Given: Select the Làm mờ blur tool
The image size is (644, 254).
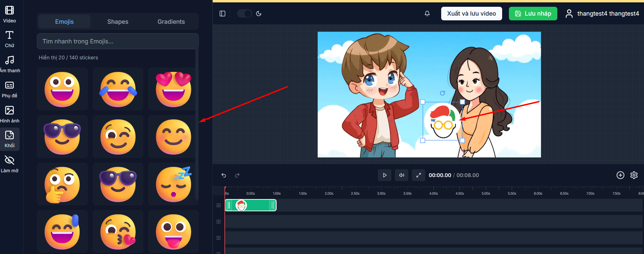Looking at the screenshot, I should coord(9,164).
